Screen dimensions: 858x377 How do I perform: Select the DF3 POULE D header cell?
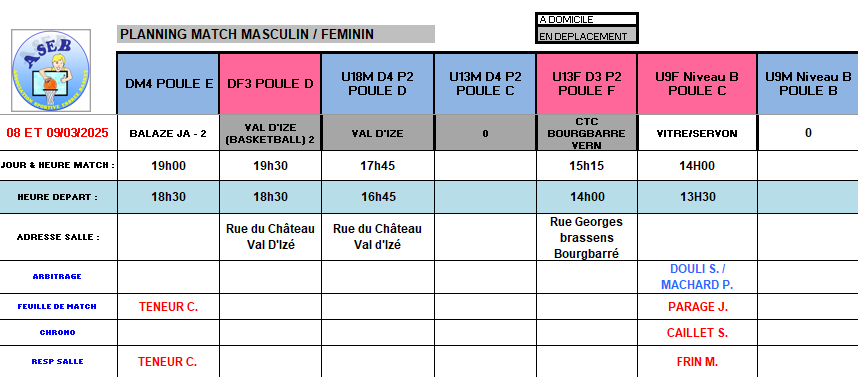tap(270, 84)
